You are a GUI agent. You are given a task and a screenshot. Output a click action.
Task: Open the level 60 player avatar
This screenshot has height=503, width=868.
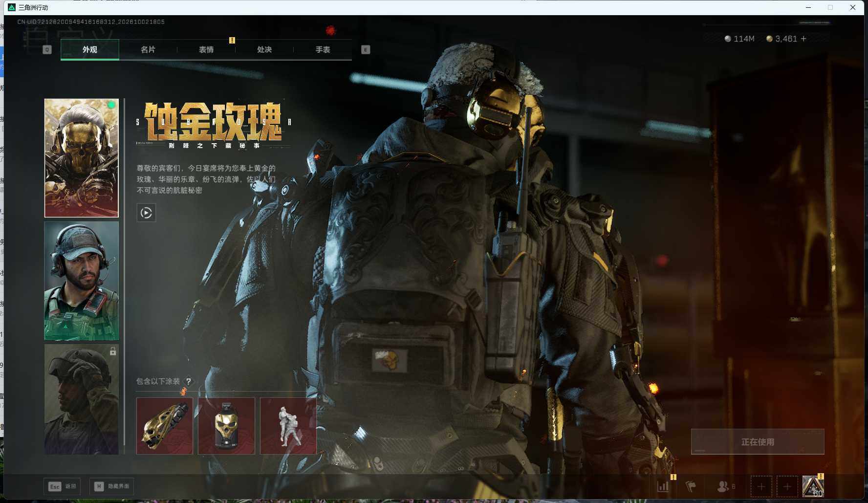(813, 486)
